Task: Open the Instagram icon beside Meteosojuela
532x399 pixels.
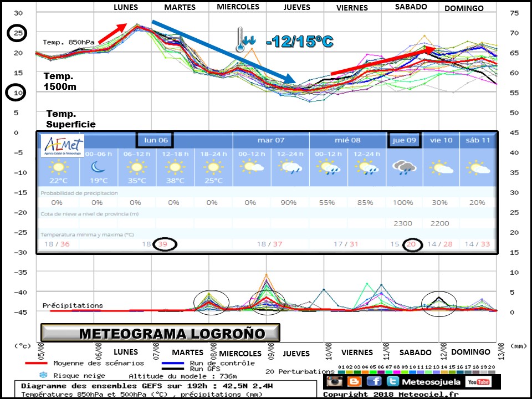Action: pyautogui.click(x=335, y=381)
